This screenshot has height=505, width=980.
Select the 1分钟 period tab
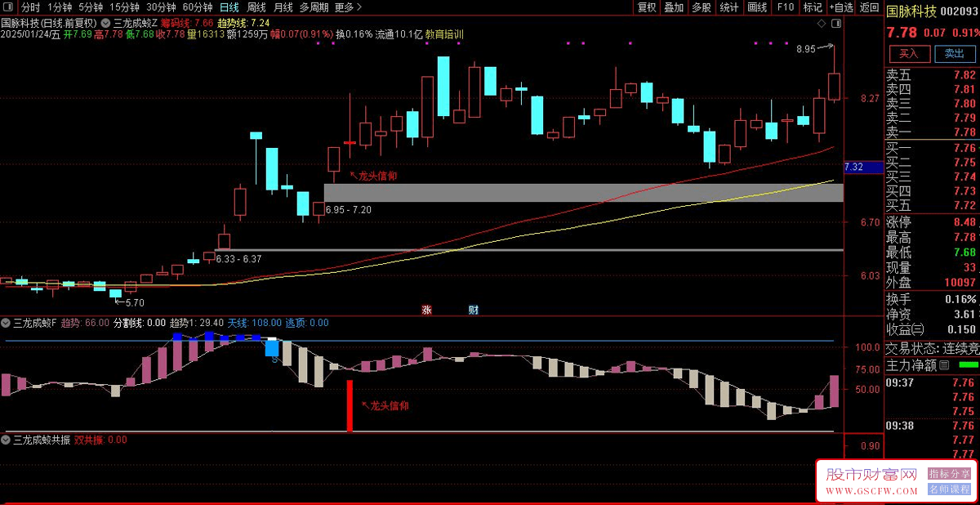pyautogui.click(x=60, y=7)
